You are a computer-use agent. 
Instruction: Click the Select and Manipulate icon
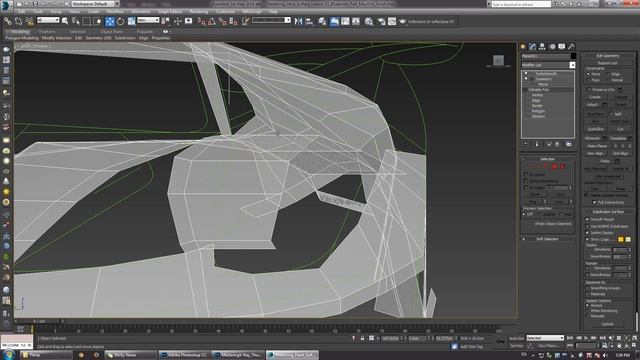click(x=178, y=21)
